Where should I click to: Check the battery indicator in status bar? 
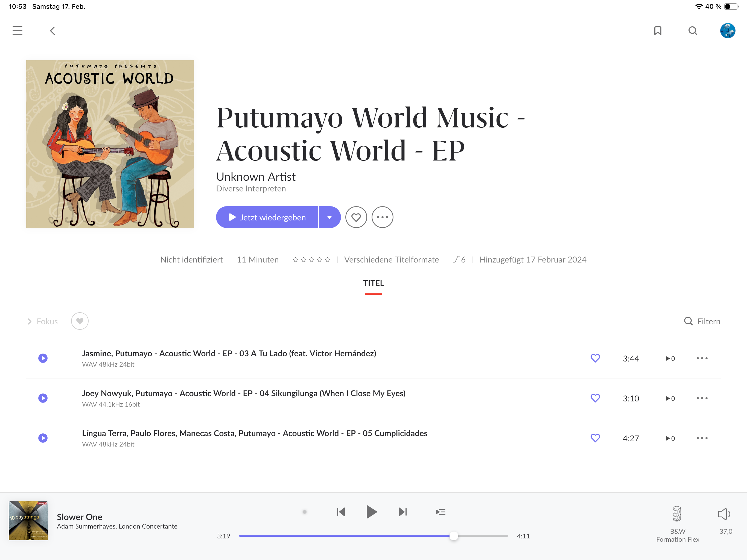[731, 6]
